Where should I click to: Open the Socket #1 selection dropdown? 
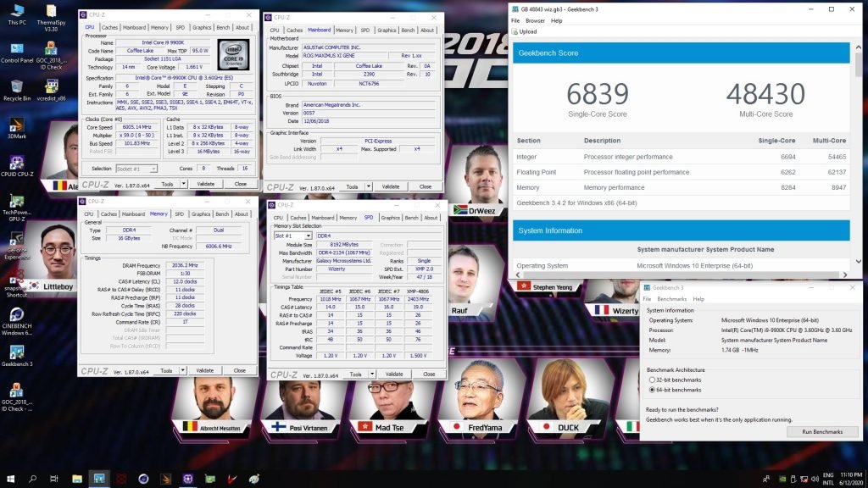click(136, 169)
